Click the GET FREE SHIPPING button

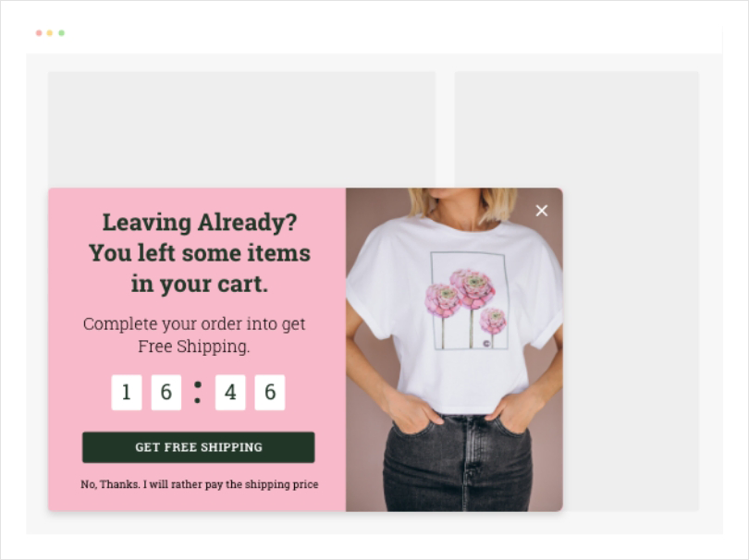coord(198,447)
